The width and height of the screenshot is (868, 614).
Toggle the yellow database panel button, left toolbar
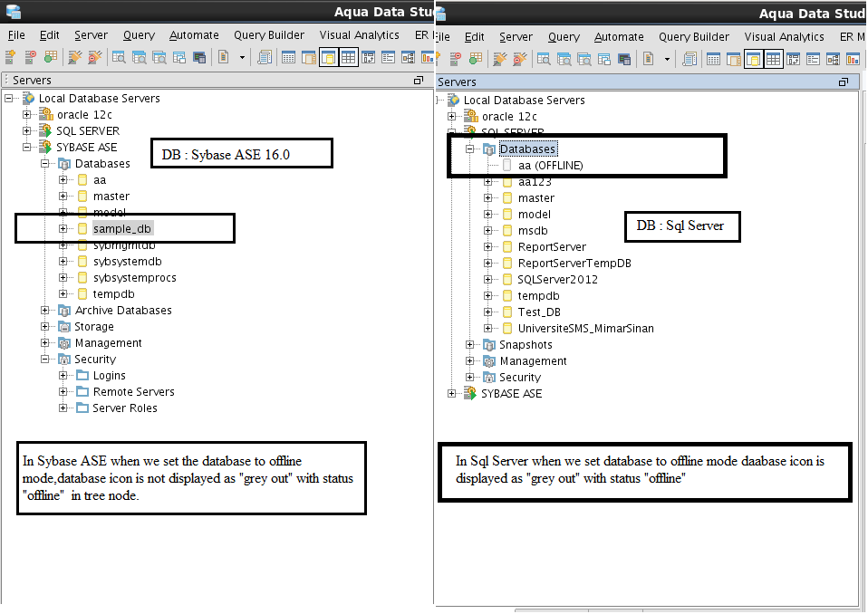[x=328, y=57]
